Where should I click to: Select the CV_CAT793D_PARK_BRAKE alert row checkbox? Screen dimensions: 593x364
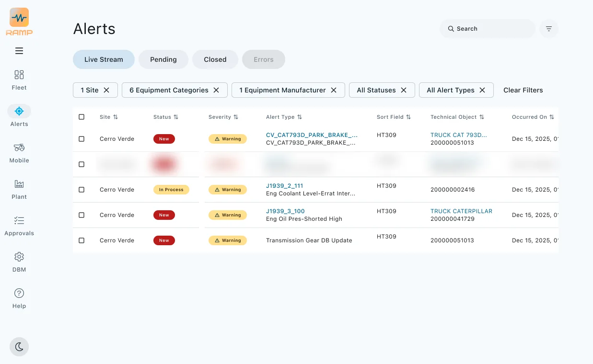[x=81, y=139]
